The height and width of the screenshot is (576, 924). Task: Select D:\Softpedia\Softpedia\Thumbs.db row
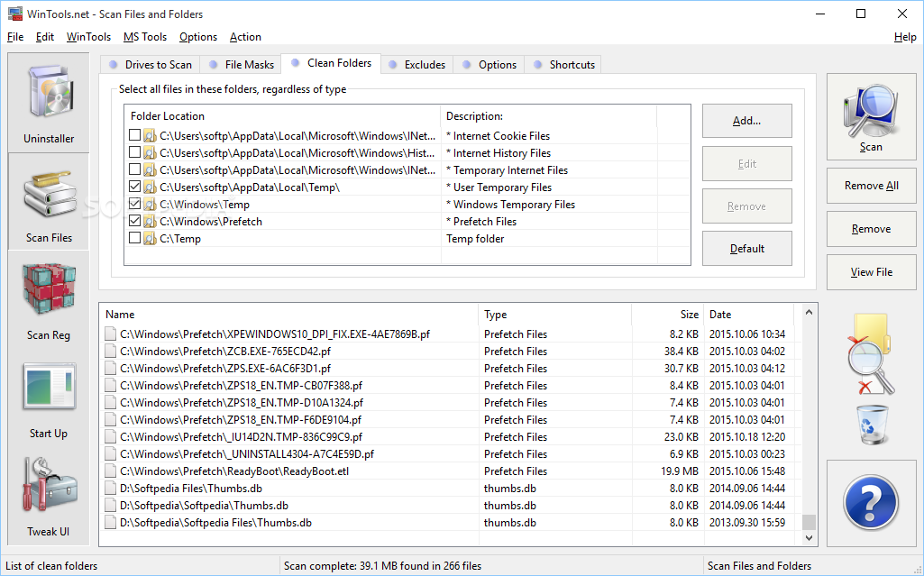(x=451, y=506)
